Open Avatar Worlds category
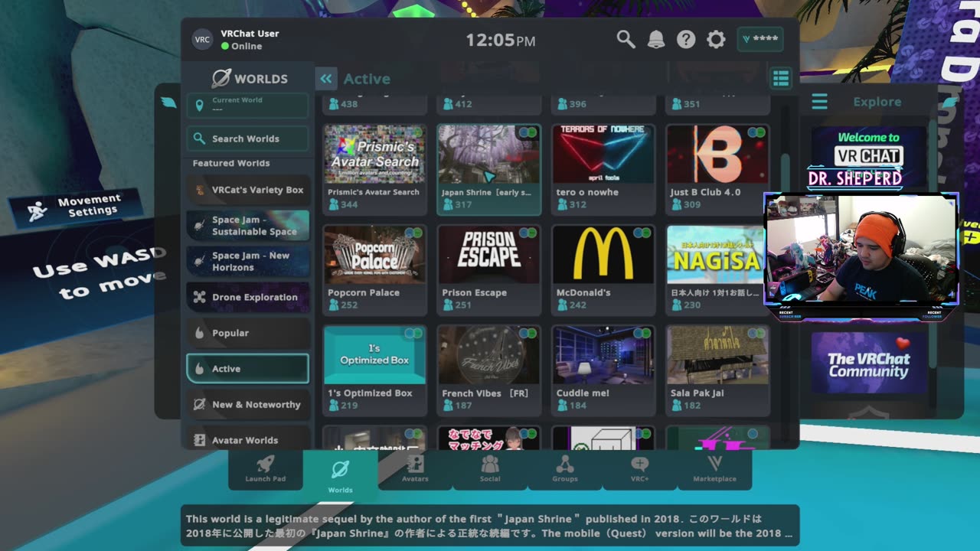 point(247,439)
